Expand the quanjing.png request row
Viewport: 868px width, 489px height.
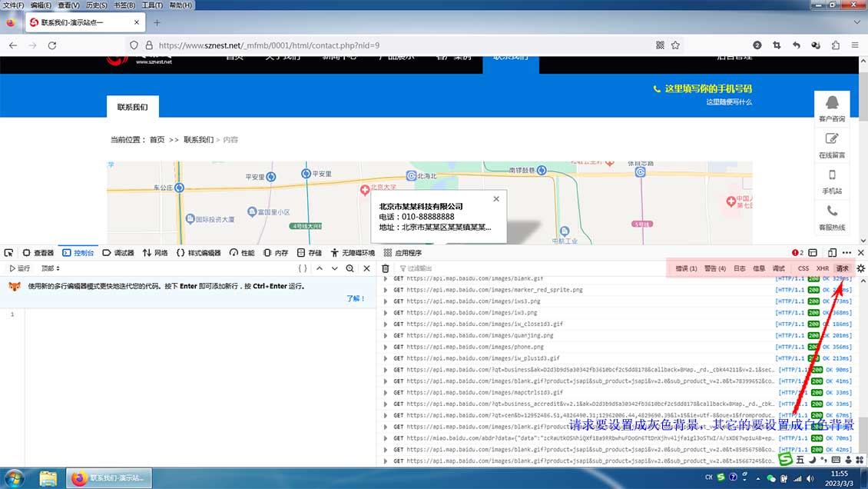point(386,335)
